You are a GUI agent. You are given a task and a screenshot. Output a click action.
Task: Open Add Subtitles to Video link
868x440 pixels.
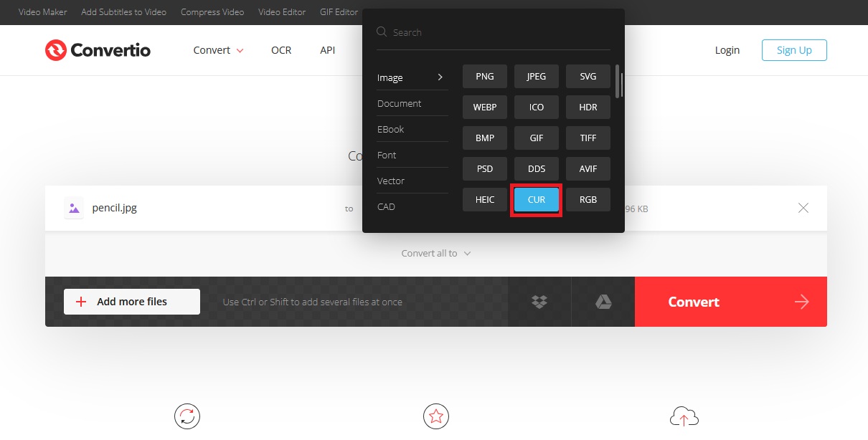[123, 12]
